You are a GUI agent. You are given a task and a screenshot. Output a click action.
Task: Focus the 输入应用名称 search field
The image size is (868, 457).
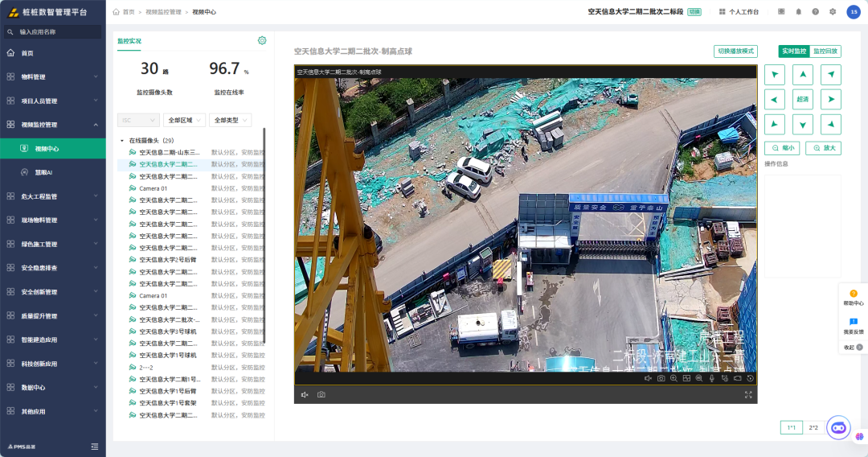pos(52,32)
